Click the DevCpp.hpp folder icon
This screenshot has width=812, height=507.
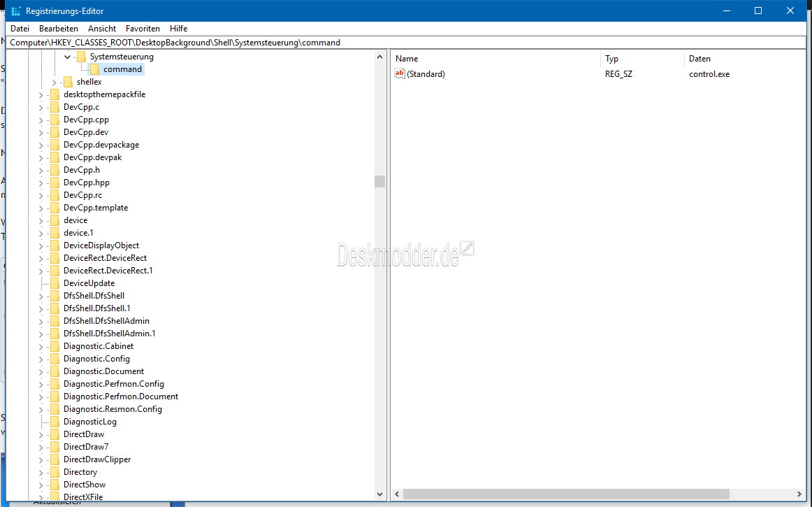click(55, 183)
